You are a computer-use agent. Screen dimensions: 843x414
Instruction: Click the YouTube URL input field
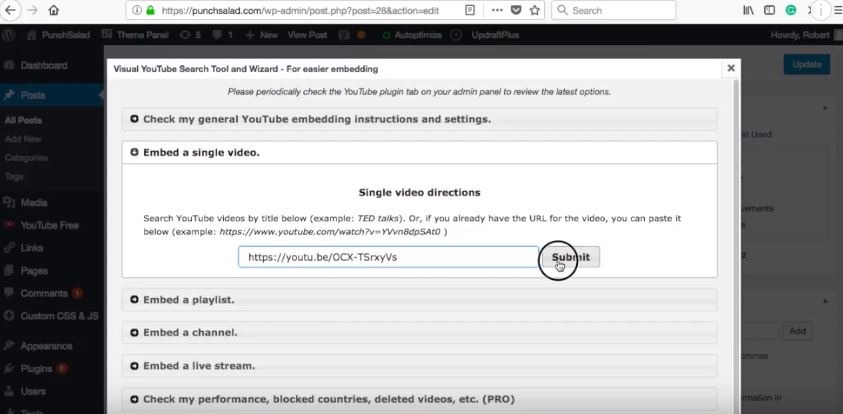pos(388,257)
